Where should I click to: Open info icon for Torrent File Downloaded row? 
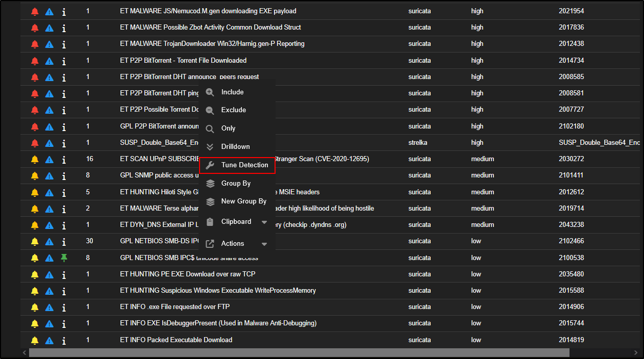[x=64, y=61]
